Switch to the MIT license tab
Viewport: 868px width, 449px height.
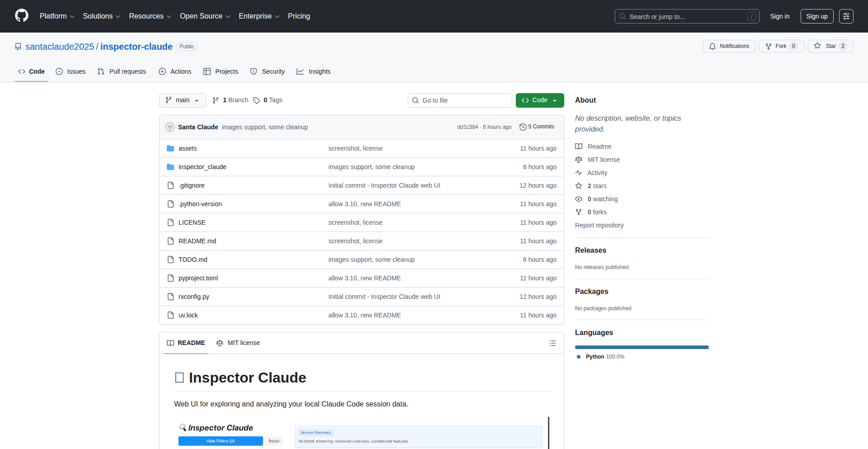pos(238,343)
